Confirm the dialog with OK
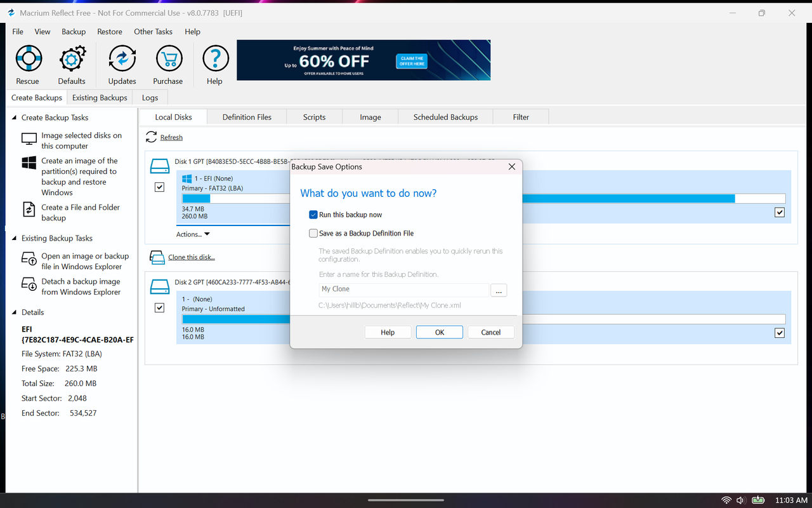The image size is (812, 508). [x=440, y=332]
